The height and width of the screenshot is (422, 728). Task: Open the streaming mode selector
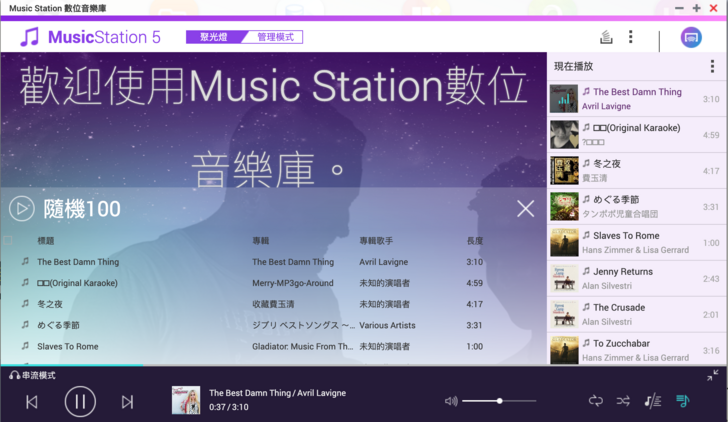click(33, 375)
